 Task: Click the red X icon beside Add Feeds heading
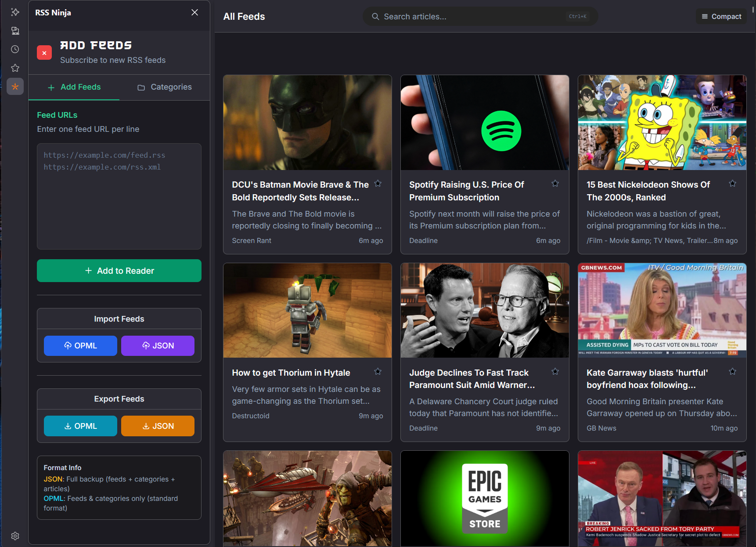point(44,52)
